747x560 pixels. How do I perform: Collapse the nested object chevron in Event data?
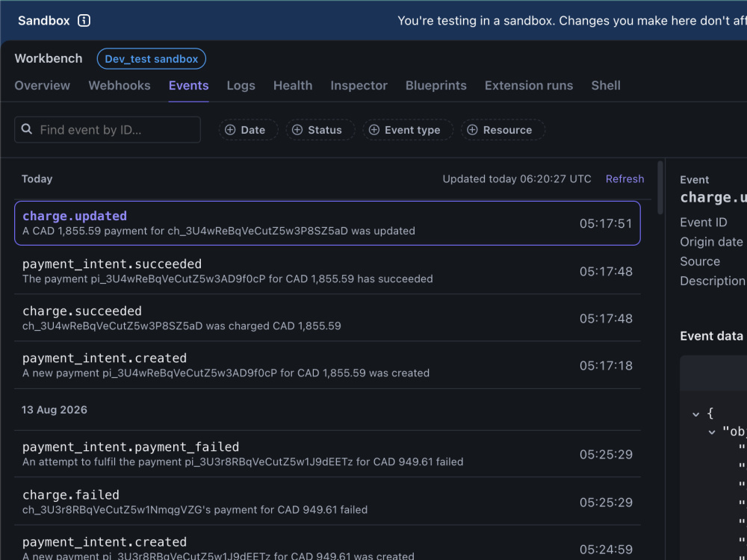tap(712, 432)
